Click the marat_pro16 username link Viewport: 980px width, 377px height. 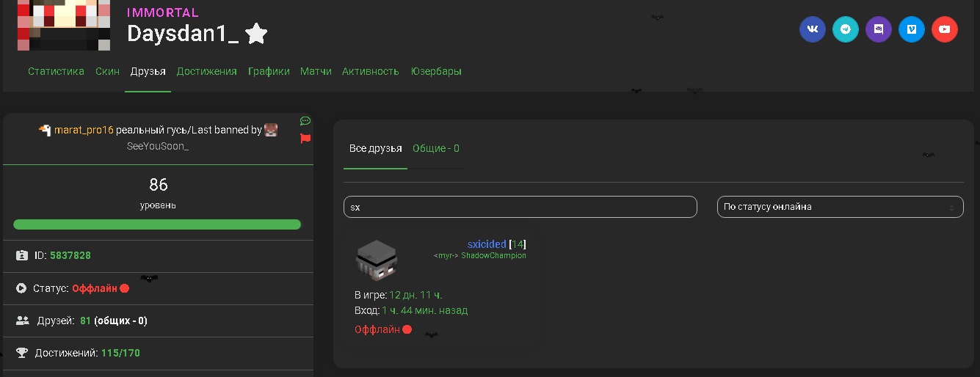[84, 131]
